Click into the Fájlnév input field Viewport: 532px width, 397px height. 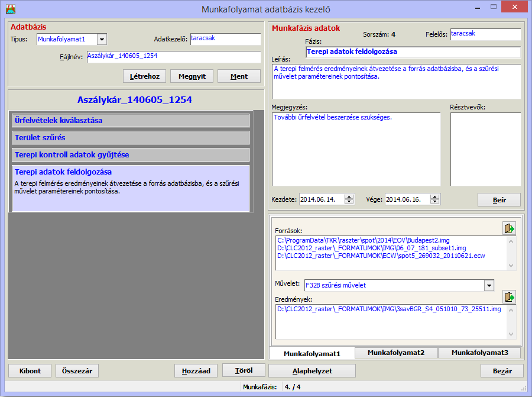pyautogui.click(x=173, y=56)
